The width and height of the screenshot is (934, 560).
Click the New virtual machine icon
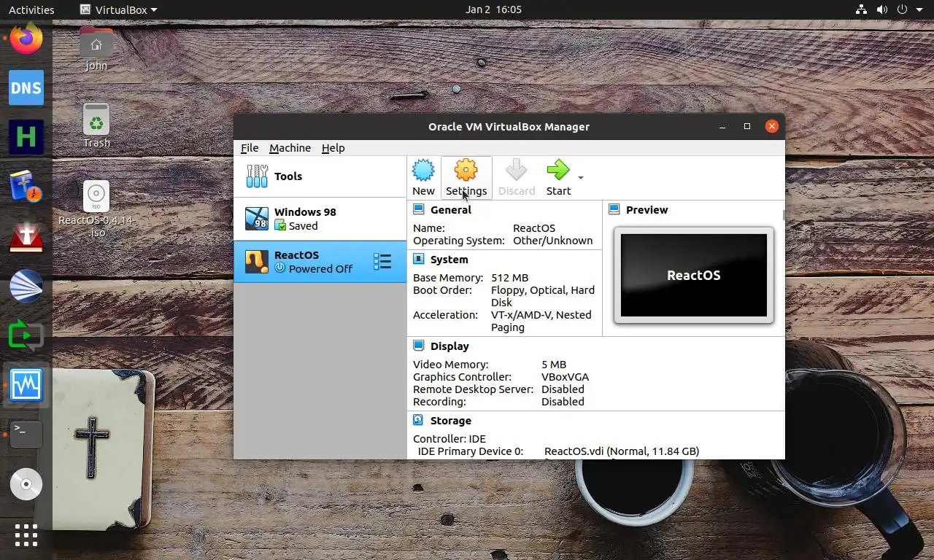[423, 171]
